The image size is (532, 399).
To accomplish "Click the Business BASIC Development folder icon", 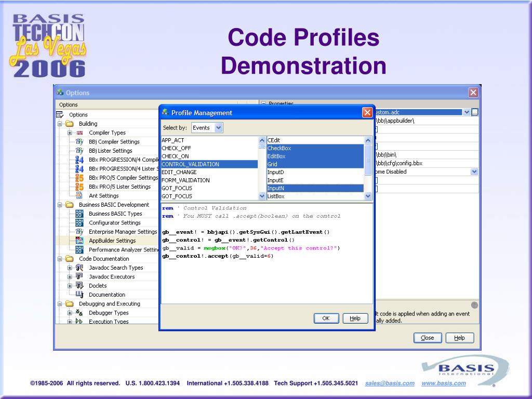I will click(x=70, y=205).
